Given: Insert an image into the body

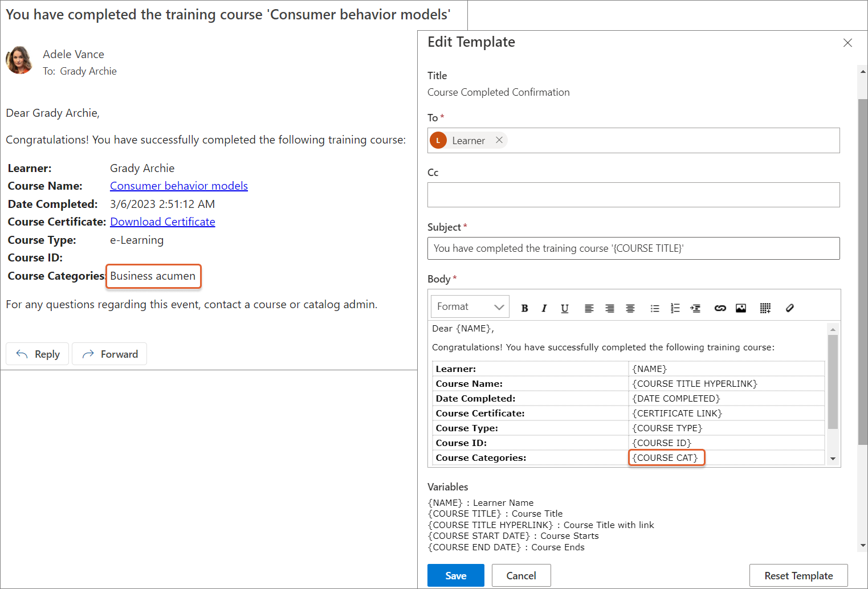Looking at the screenshot, I should pos(740,308).
